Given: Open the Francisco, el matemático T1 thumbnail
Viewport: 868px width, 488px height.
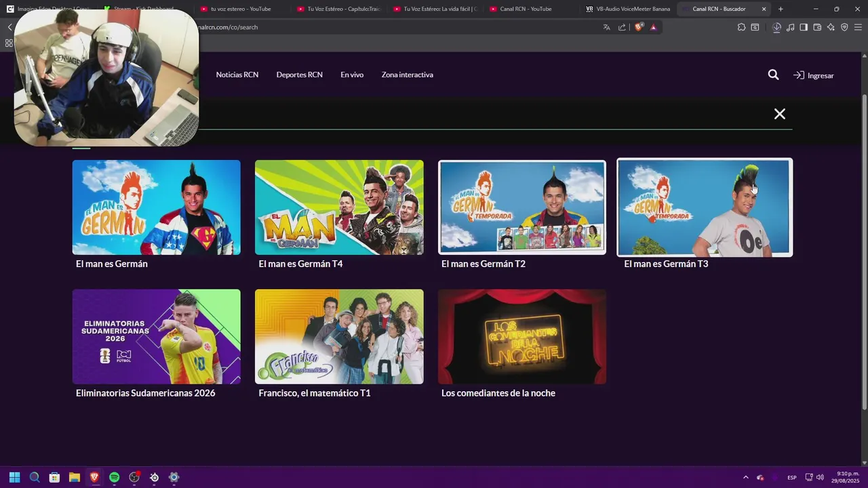Looking at the screenshot, I should [x=339, y=337].
